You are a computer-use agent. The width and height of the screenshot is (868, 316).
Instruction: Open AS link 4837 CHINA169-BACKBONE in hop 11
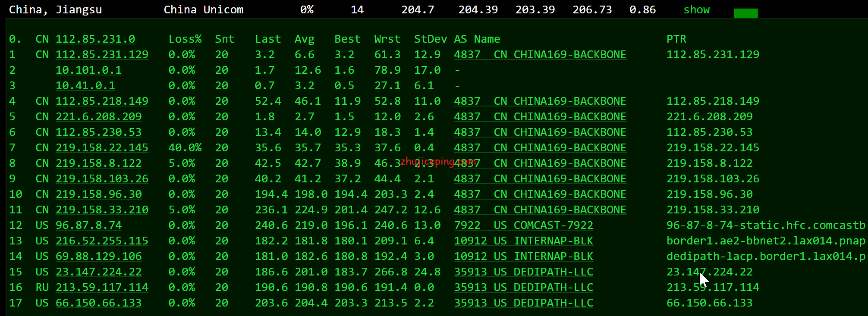[x=540, y=210]
